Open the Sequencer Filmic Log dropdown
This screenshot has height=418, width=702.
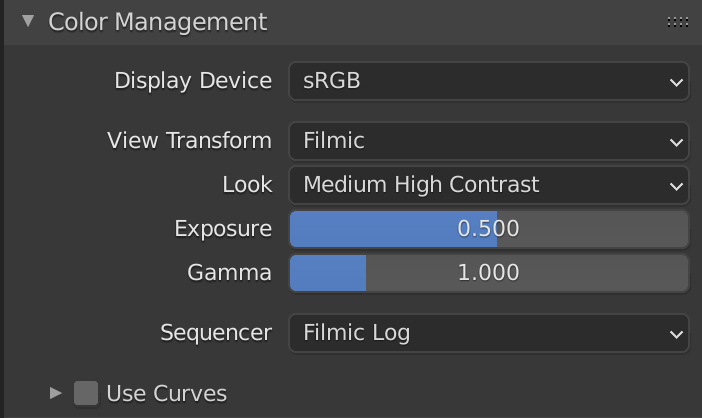(x=488, y=333)
